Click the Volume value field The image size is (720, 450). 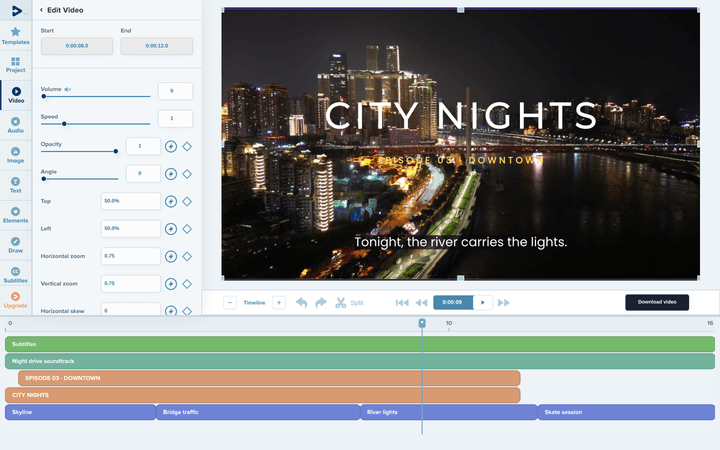175,91
